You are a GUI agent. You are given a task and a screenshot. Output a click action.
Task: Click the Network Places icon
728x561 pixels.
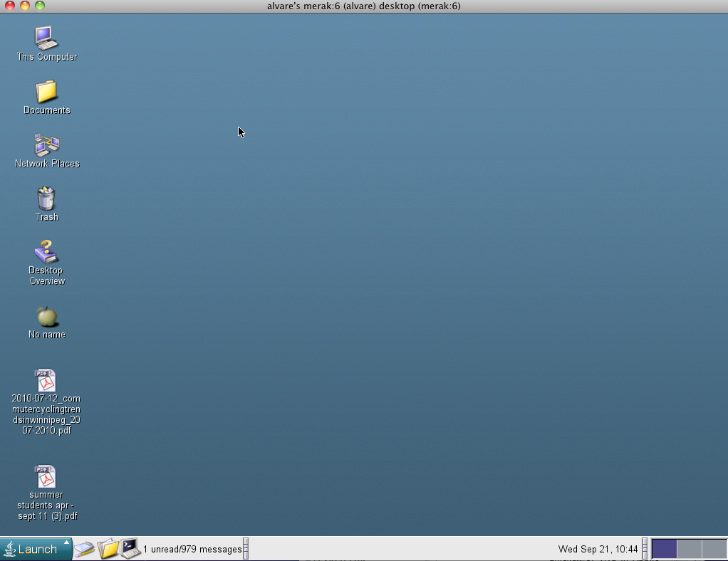[x=46, y=145]
